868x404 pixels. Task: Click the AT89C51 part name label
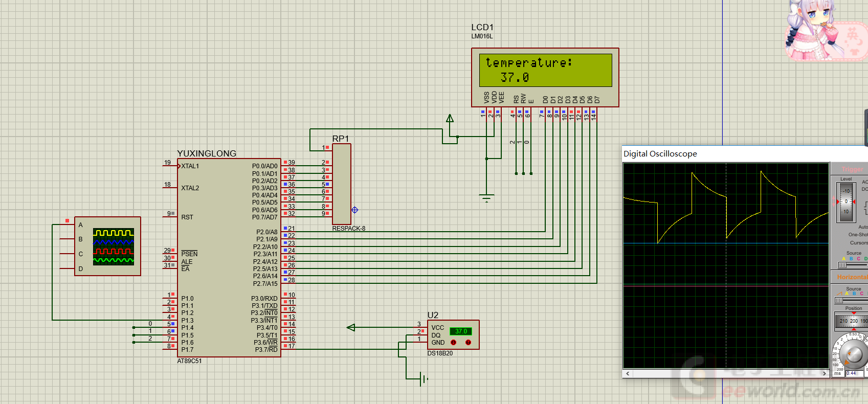point(189,361)
